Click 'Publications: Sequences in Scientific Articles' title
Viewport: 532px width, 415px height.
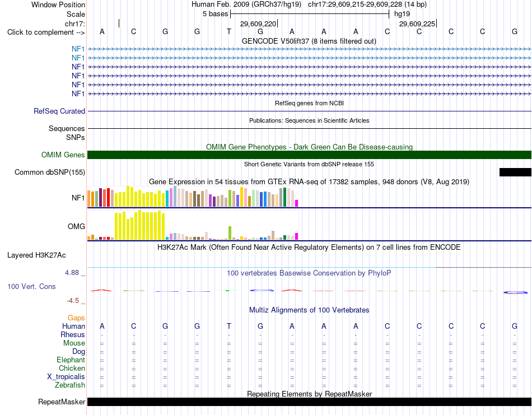click(309, 120)
